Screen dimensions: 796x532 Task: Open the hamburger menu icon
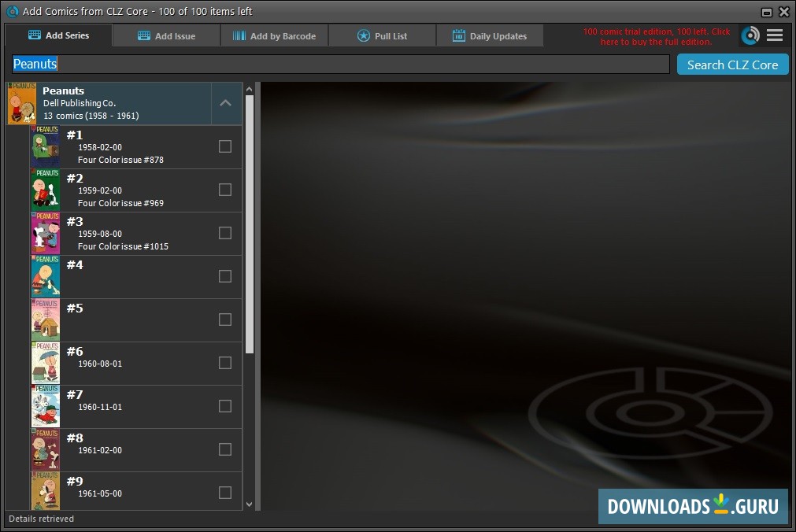(x=774, y=35)
